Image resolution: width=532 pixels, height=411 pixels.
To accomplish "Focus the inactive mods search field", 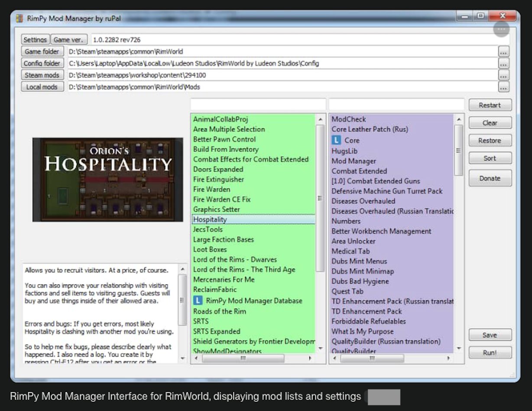I will point(258,104).
